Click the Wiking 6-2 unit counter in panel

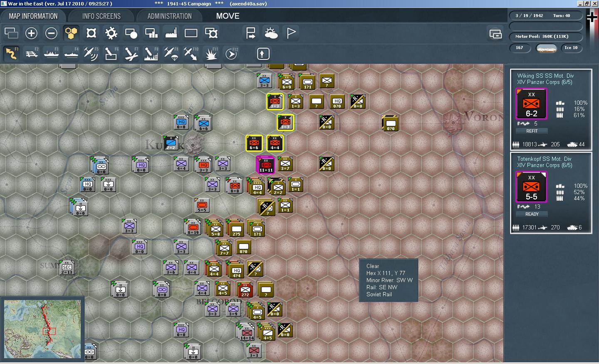point(531,104)
